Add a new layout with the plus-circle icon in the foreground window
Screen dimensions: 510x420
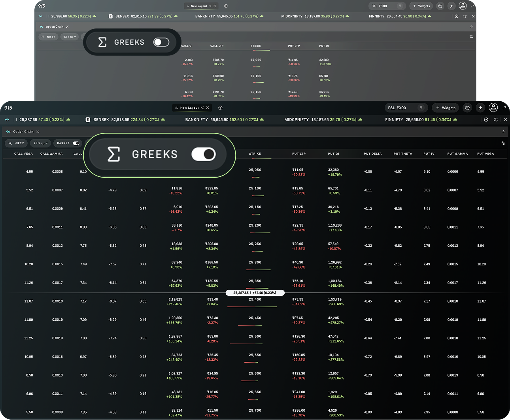point(220,108)
